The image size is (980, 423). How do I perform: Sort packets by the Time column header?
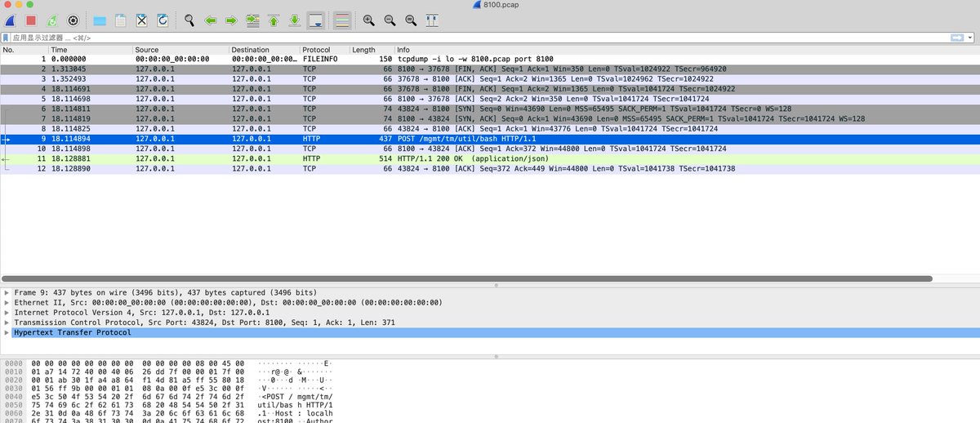[91, 50]
